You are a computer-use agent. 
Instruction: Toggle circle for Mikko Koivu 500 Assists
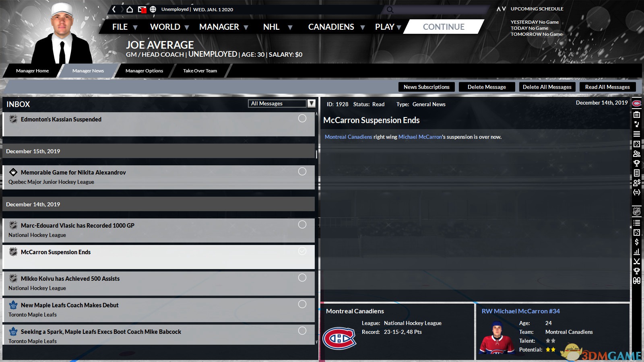tap(302, 278)
